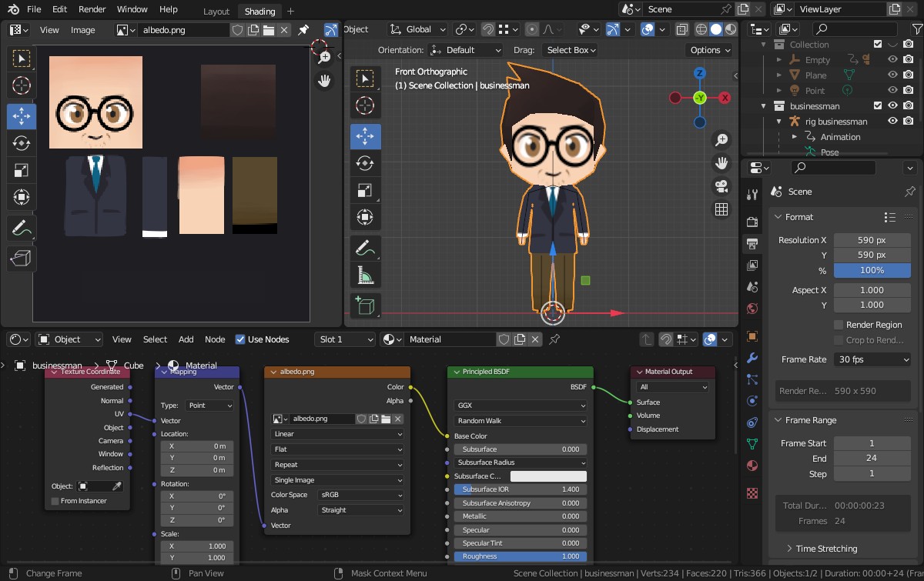The image size is (924, 581).
Task: Open the Render menu
Action: pyautogui.click(x=92, y=9)
